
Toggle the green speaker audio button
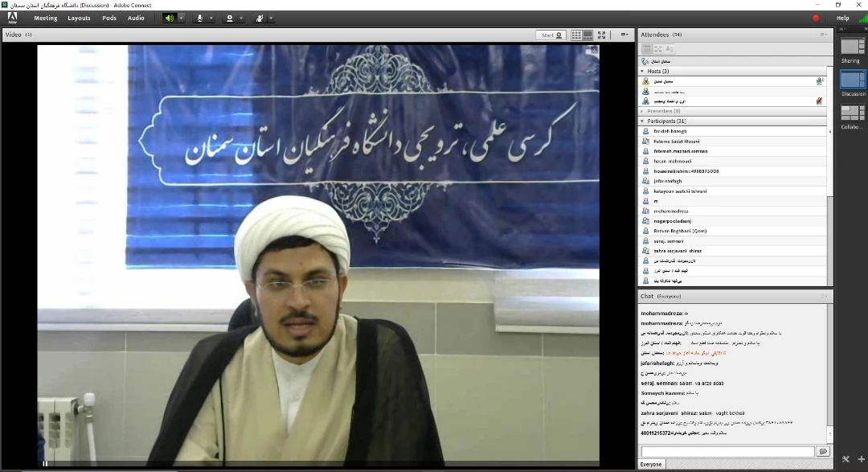point(169,18)
